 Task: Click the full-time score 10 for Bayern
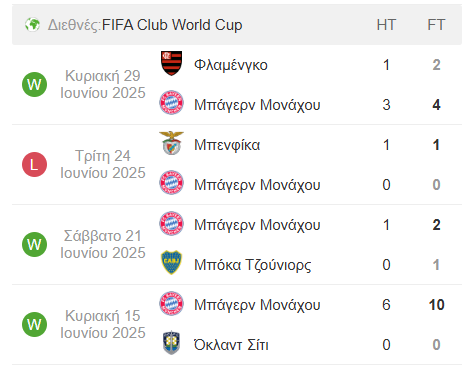tap(436, 305)
